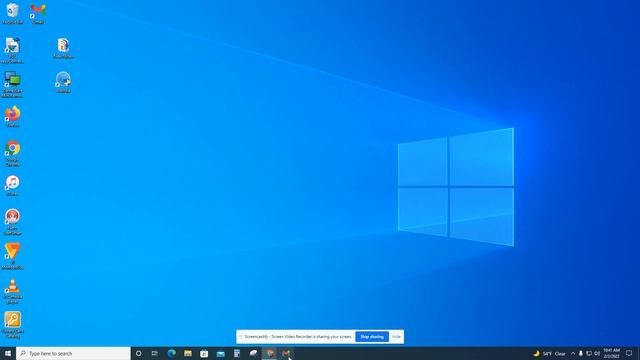
Task: Show hidden system tray icons
Action: pos(573,353)
